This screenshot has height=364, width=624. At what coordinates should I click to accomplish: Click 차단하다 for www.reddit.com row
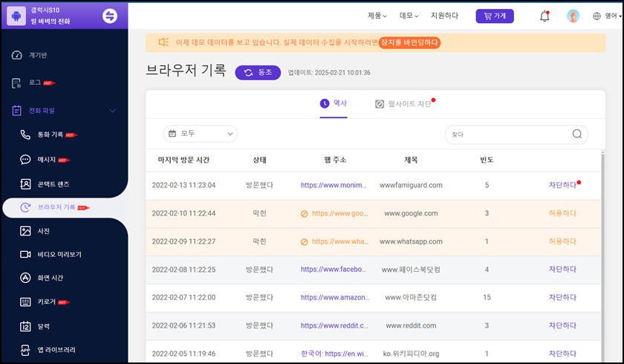click(562, 325)
